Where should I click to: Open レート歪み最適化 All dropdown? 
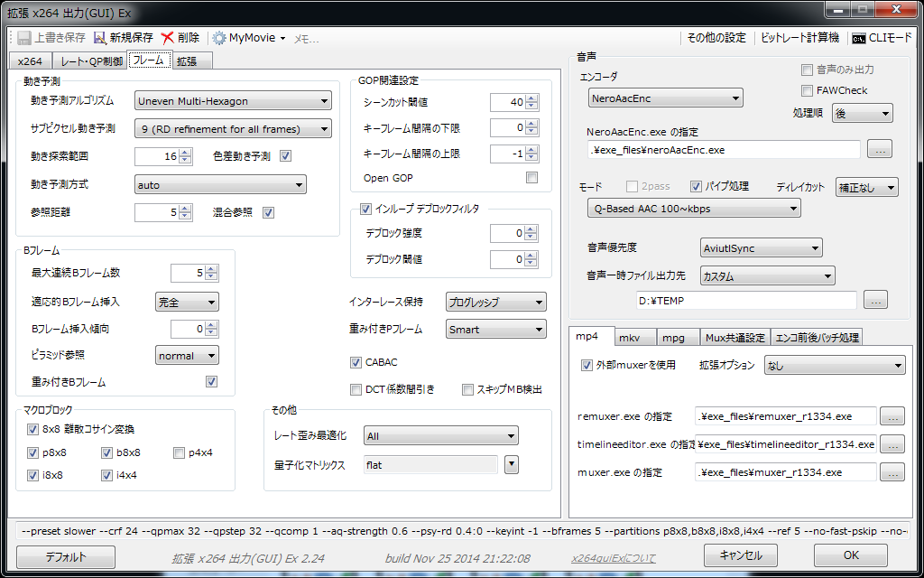click(440, 436)
